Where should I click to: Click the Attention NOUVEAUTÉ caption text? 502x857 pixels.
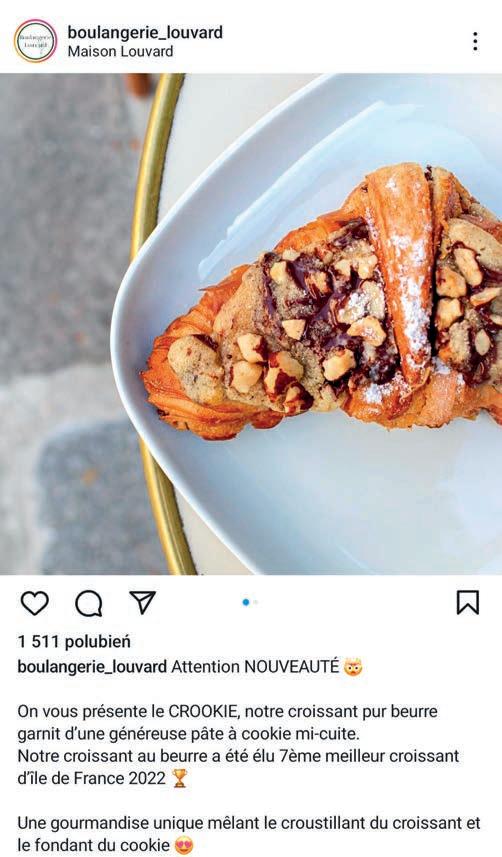pos(255,667)
